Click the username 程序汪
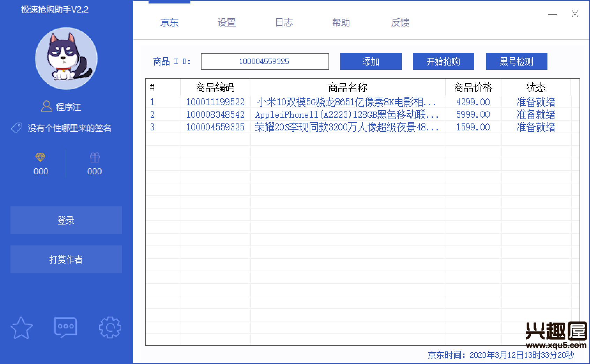The height and width of the screenshot is (364, 590). (69, 107)
